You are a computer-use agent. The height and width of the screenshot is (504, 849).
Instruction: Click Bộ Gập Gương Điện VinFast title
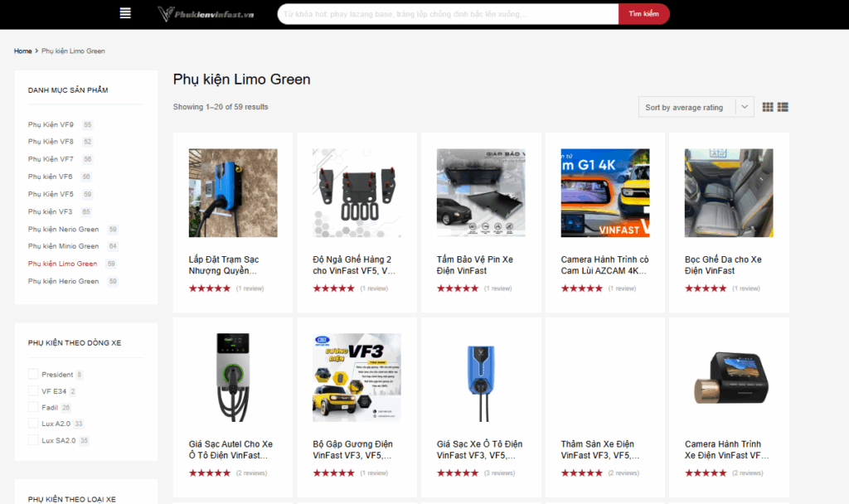click(352, 450)
